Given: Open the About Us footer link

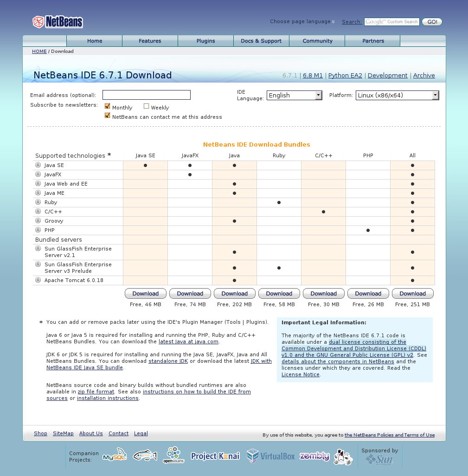Looking at the screenshot, I should pos(91,433).
